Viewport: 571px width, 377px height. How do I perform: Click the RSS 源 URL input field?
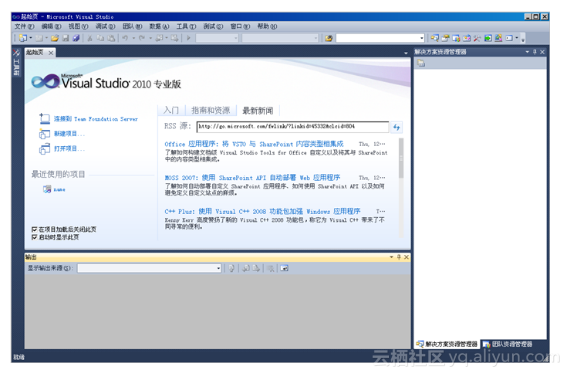pyautogui.click(x=293, y=127)
